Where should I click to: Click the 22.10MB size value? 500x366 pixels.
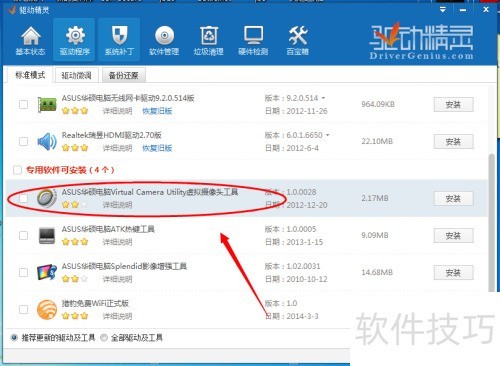click(377, 141)
